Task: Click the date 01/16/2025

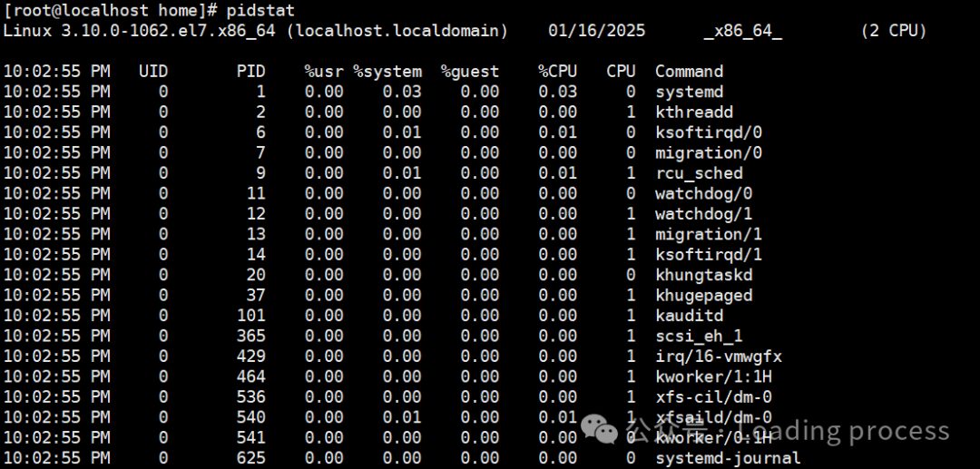Action: coord(597,31)
